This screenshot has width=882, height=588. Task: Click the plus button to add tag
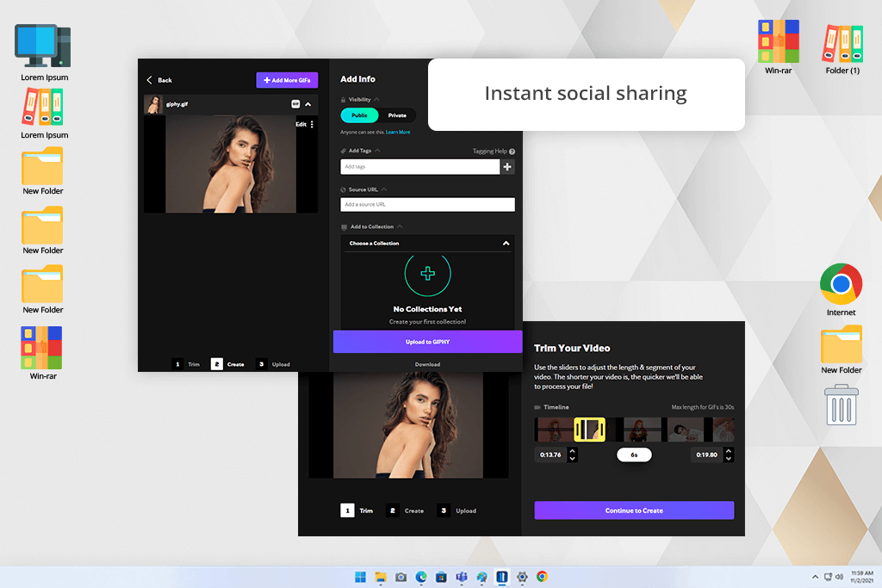507,167
